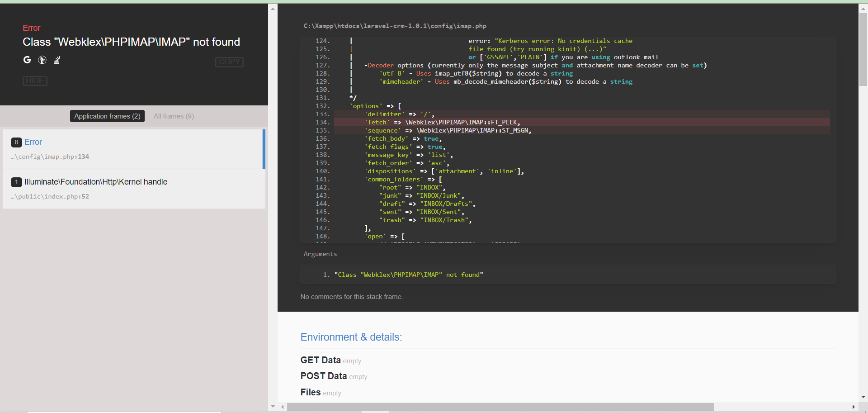This screenshot has width=868, height=413.
Task: Click the blue Error frame link
Action: [x=33, y=142]
